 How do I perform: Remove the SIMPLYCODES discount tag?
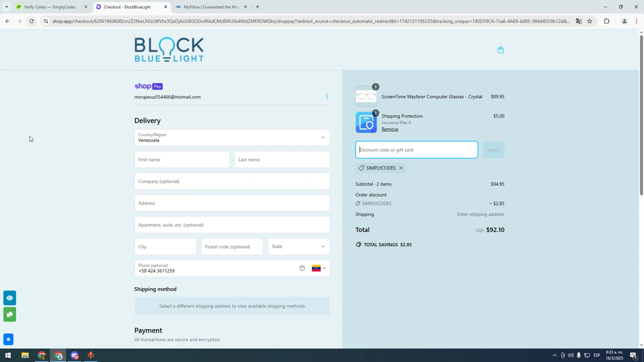tap(401, 168)
